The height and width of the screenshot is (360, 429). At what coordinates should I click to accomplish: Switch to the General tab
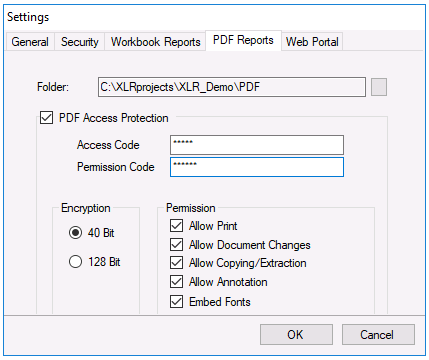[x=30, y=42]
